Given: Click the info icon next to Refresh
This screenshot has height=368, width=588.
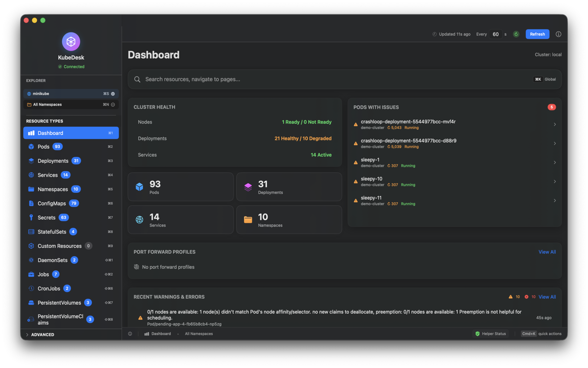Looking at the screenshot, I should pyautogui.click(x=558, y=34).
